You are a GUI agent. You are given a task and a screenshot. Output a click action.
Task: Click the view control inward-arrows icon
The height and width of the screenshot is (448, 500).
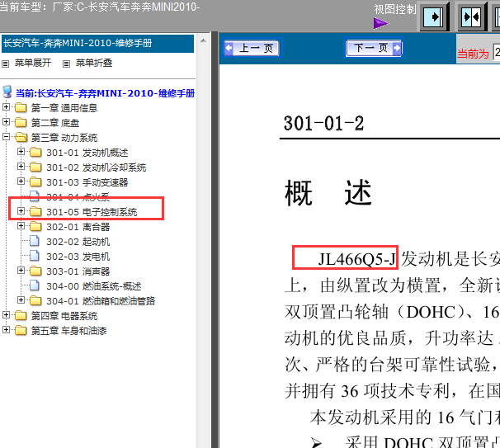coord(472,17)
